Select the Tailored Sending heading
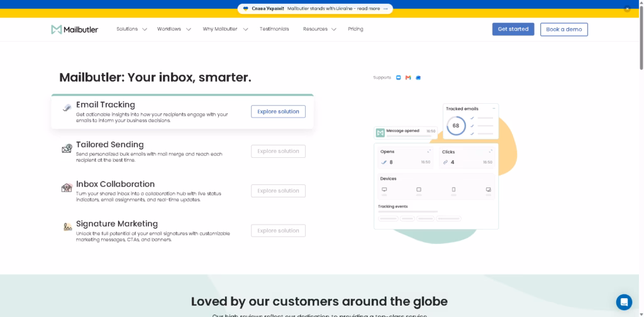The width and height of the screenshot is (644, 317). click(x=110, y=145)
